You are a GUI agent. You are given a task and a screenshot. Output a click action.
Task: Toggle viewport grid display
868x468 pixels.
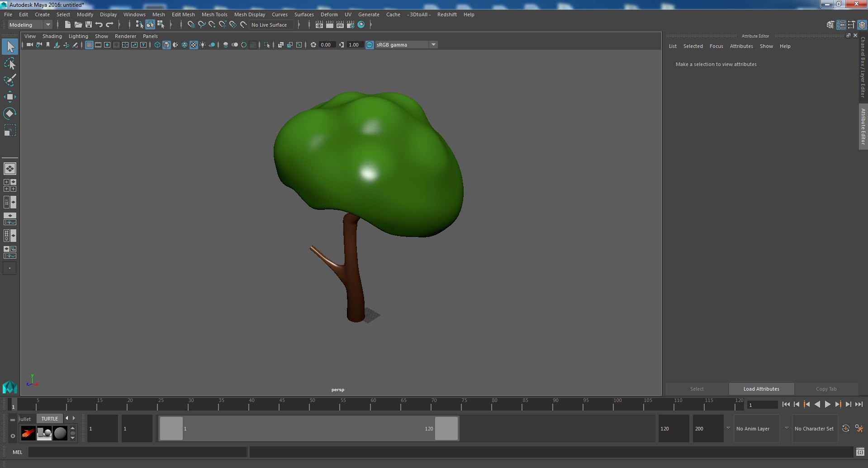click(89, 45)
